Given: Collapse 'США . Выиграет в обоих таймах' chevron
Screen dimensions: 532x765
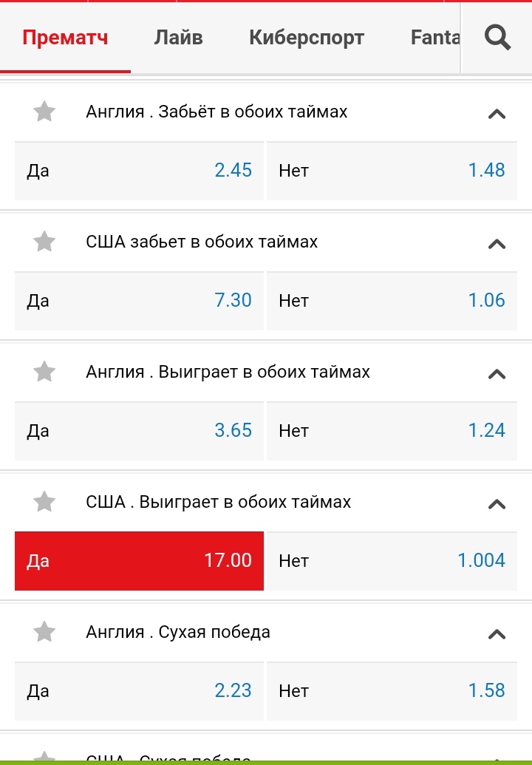Looking at the screenshot, I should coord(497,505).
